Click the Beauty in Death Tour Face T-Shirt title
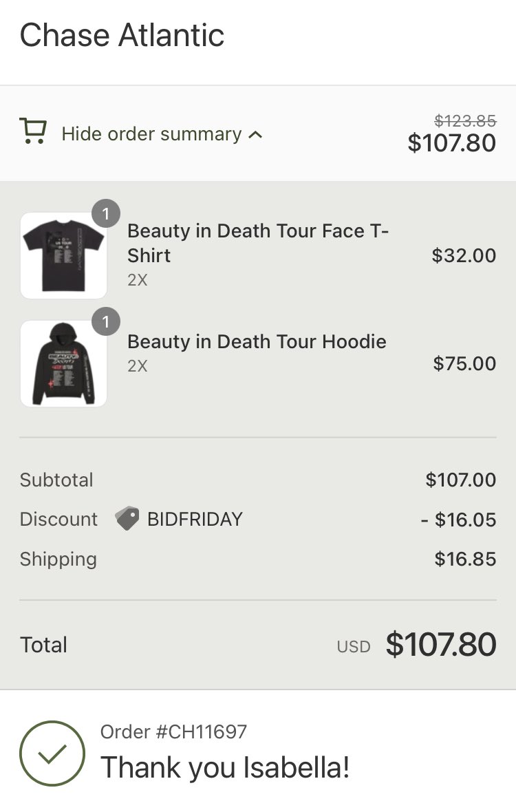 click(x=258, y=243)
